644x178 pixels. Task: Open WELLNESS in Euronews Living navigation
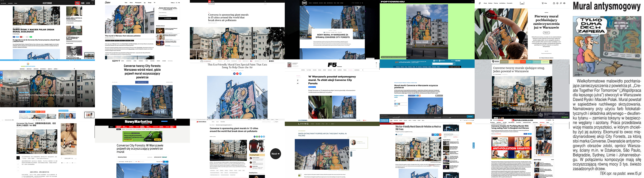point(318,124)
